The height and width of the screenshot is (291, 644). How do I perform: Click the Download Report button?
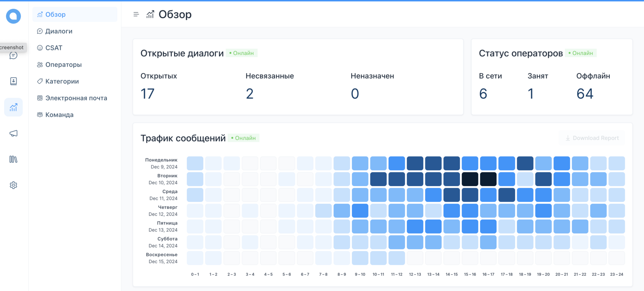(592, 138)
